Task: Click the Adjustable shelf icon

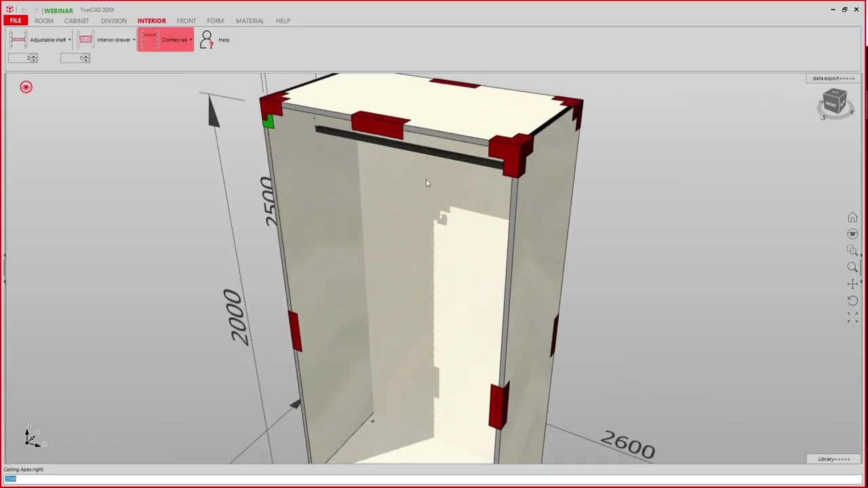Action: [18, 39]
